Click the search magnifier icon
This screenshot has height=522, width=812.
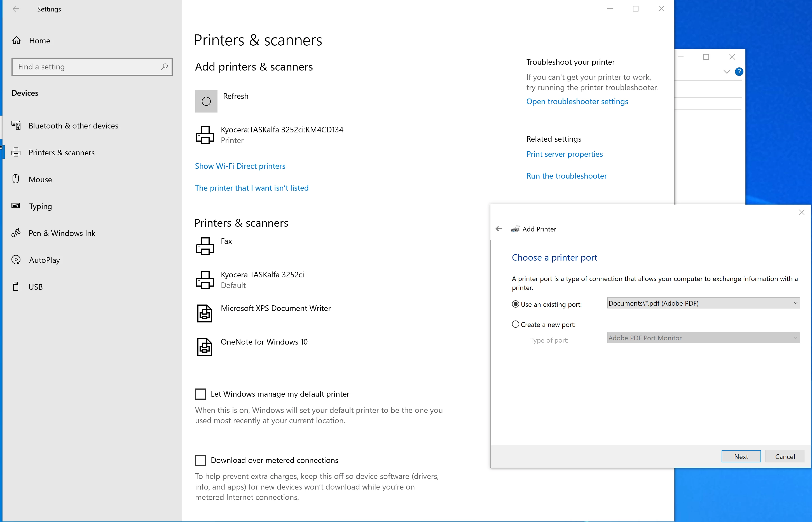click(164, 67)
